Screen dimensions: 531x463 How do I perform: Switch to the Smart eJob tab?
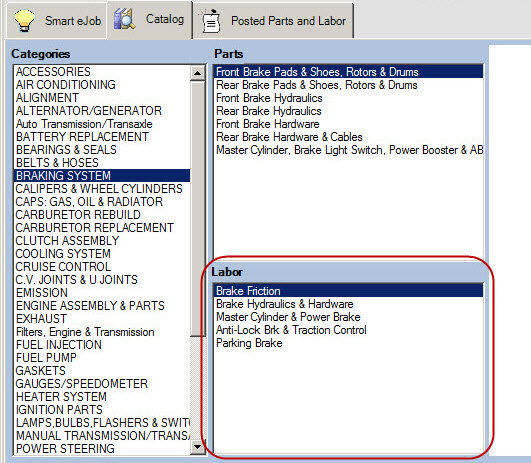[x=57, y=21]
